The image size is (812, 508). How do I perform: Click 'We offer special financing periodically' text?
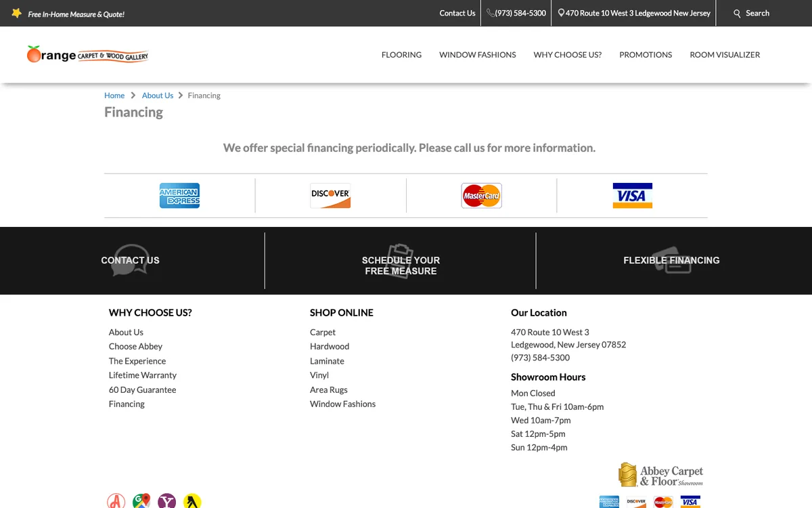[409, 148]
